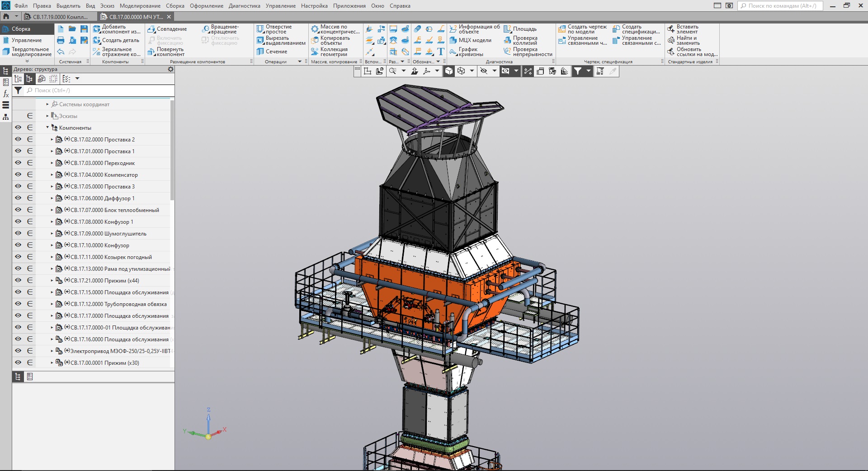Click the Save document icon
This screenshot has width=868, height=471.
click(84, 29)
